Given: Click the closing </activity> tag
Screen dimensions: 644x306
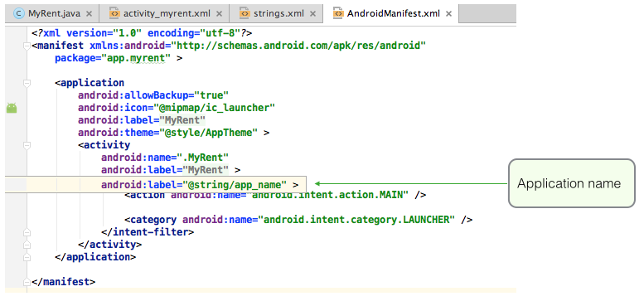Looking at the screenshot, I should click(109, 245).
